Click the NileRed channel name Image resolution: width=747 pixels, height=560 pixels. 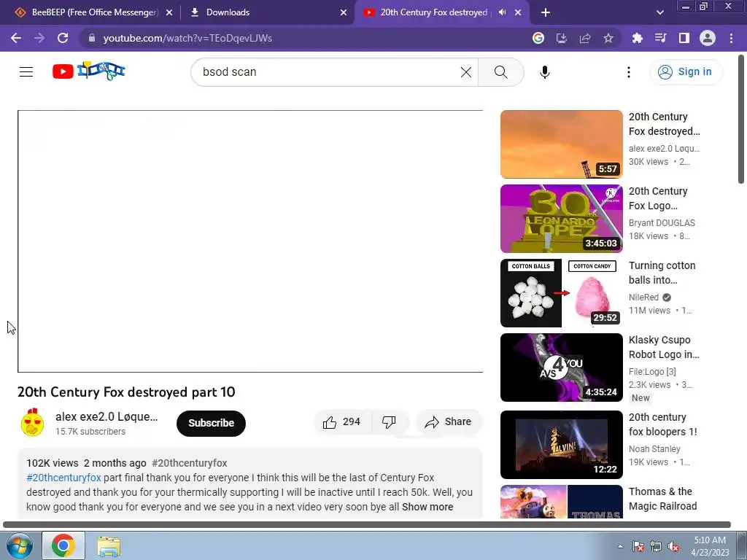(643, 297)
